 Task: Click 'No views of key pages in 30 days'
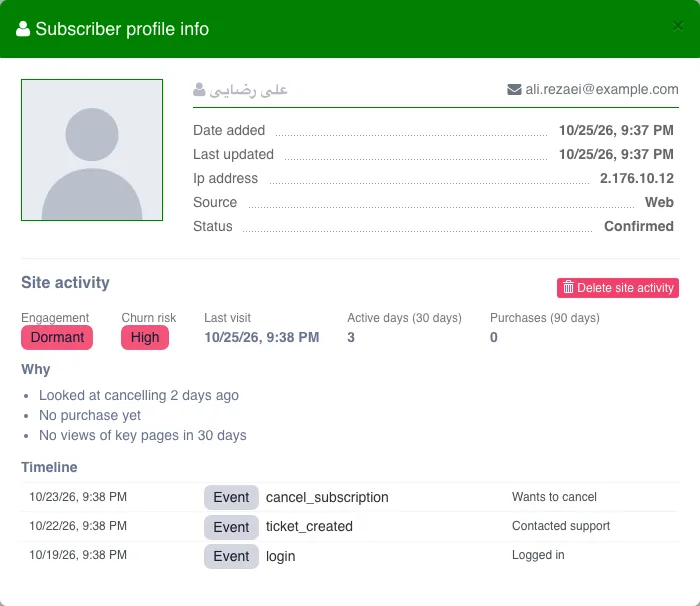click(143, 435)
